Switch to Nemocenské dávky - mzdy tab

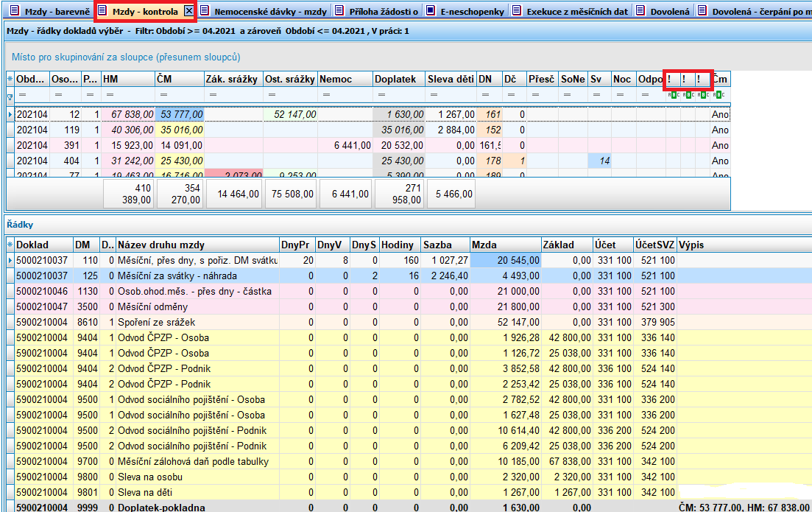point(269,11)
